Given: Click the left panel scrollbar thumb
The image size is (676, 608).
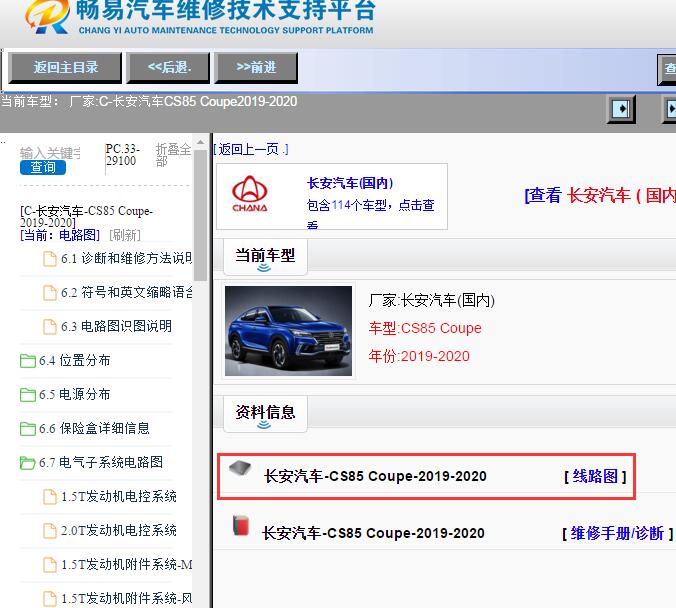Looking at the screenshot, I should [x=200, y=215].
